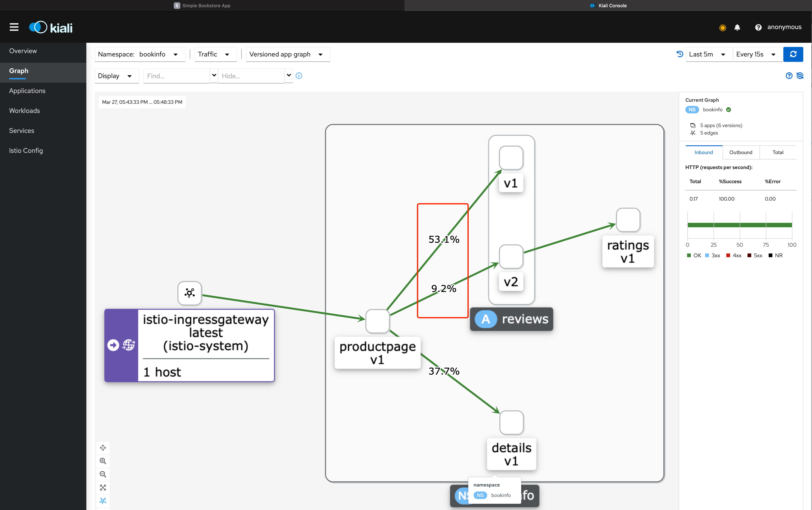The width and height of the screenshot is (812, 510).
Task: Switch to the Inbound tab
Action: tap(703, 152)
